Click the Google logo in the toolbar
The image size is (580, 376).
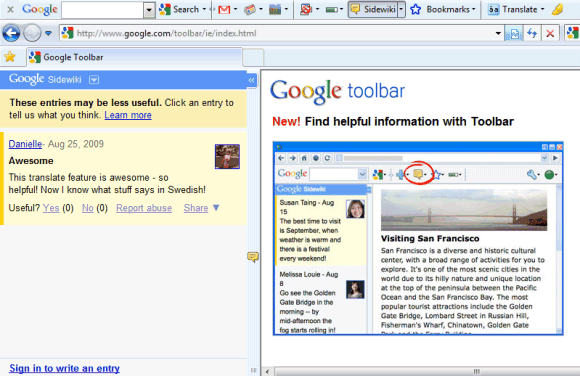coord(40,10)
